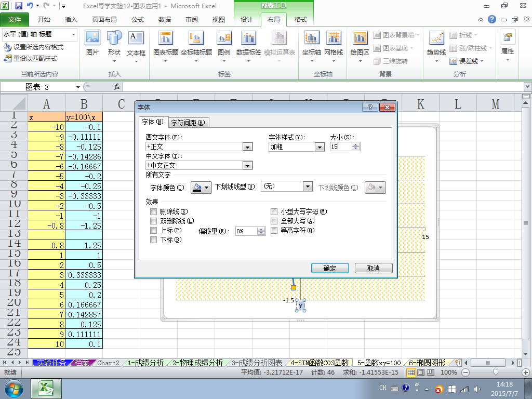Switch to the 字符间距 tab
The width and height of the screenshot is (532, 399).
188,123
